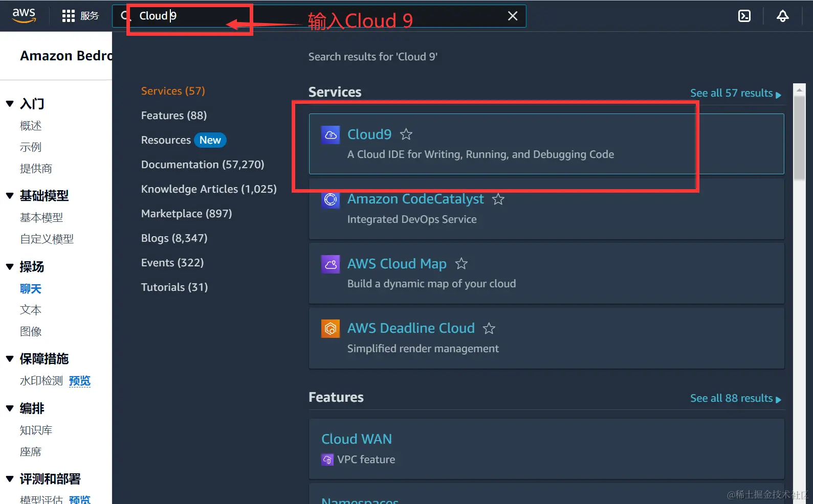
Task: Open the Cloud9 service result
Action: pos(369,134)
